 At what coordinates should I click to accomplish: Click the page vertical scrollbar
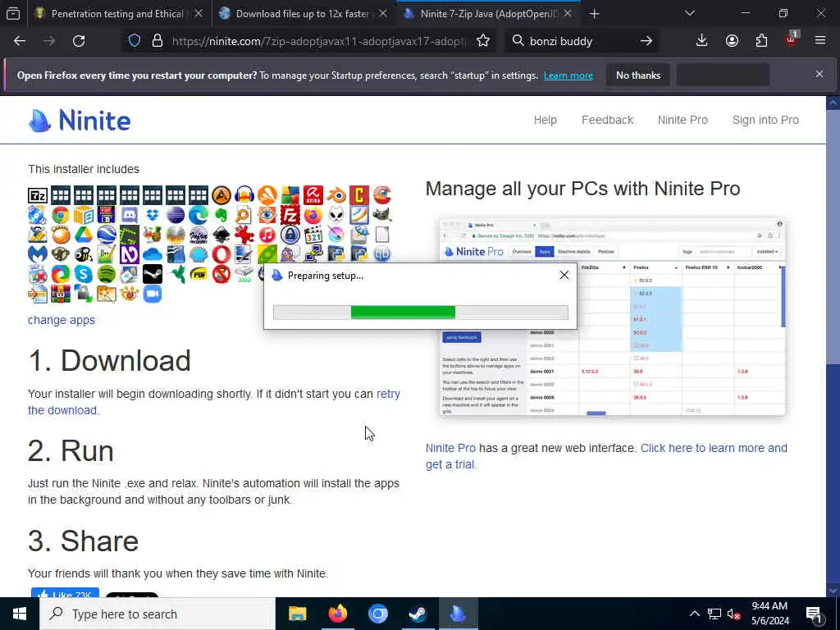click(833, 346)
